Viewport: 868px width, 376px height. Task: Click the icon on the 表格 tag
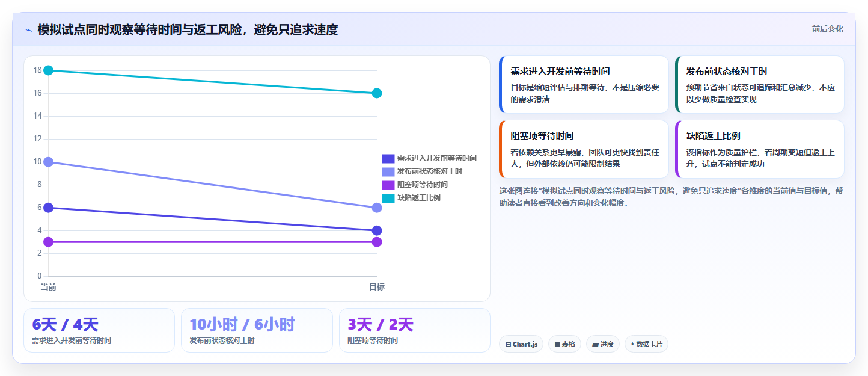tap(557, 345)
